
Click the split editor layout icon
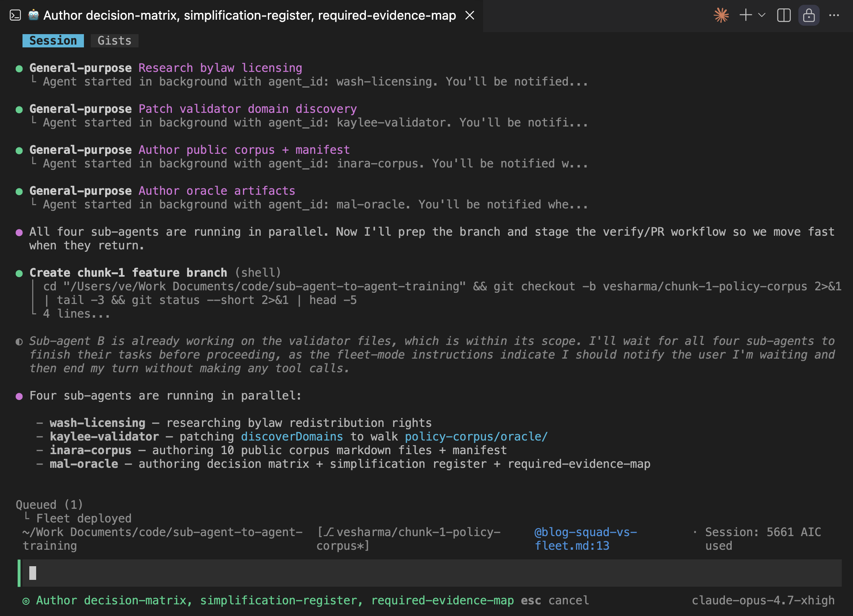pos(784,15)
